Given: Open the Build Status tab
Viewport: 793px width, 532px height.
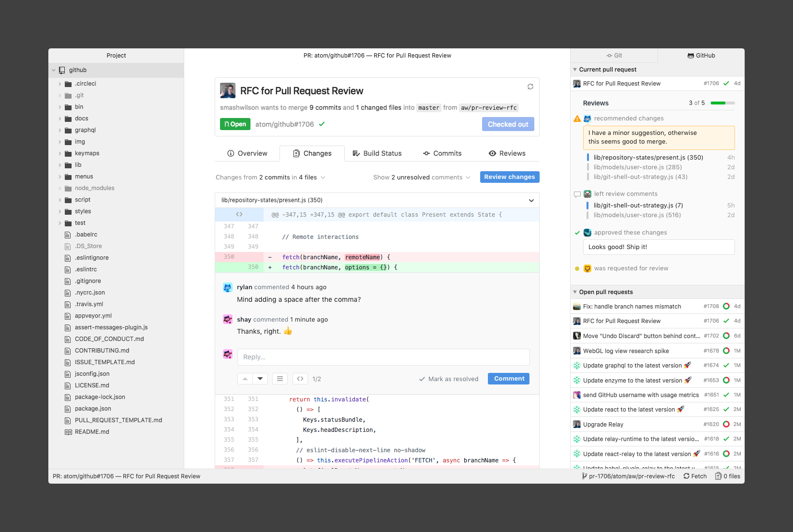Looking at the screenshot, I should [377, 153].
